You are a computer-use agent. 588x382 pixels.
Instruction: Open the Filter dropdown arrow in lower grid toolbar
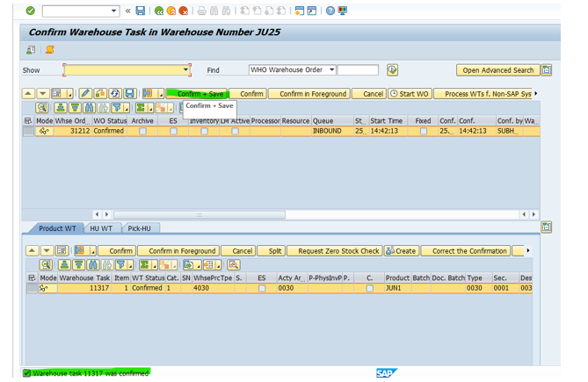131,265
